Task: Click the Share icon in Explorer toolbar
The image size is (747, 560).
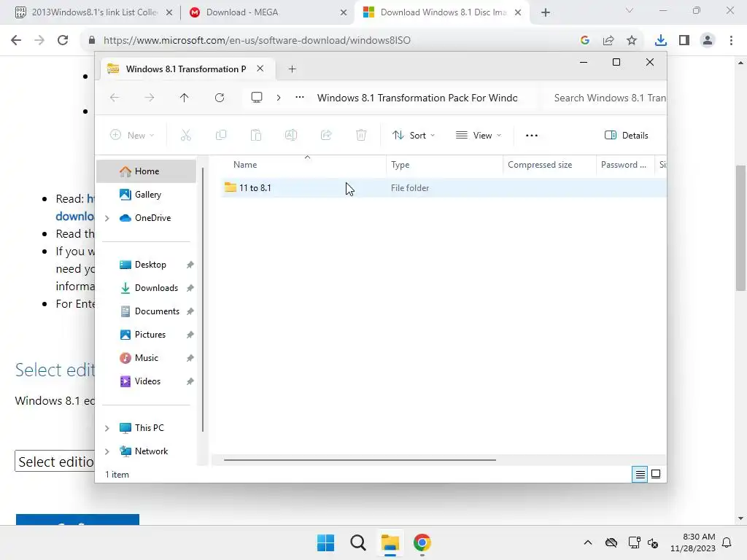Action: 326,135
